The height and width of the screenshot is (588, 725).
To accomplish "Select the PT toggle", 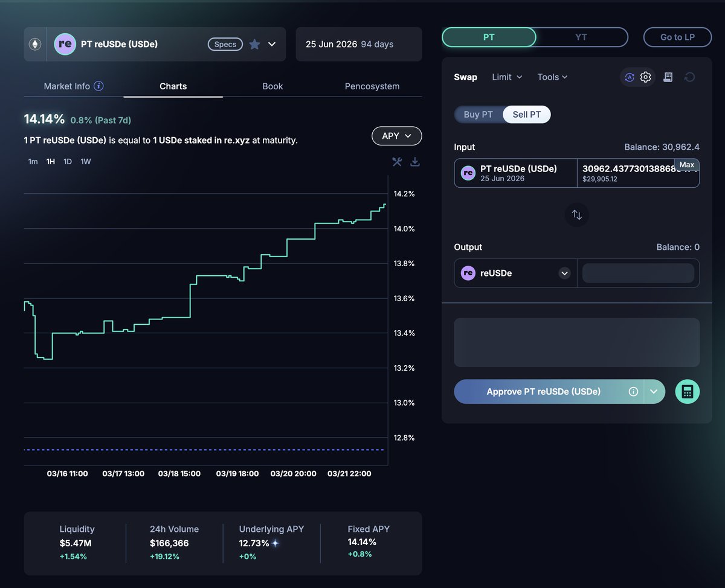I will (x=489, y=37).
